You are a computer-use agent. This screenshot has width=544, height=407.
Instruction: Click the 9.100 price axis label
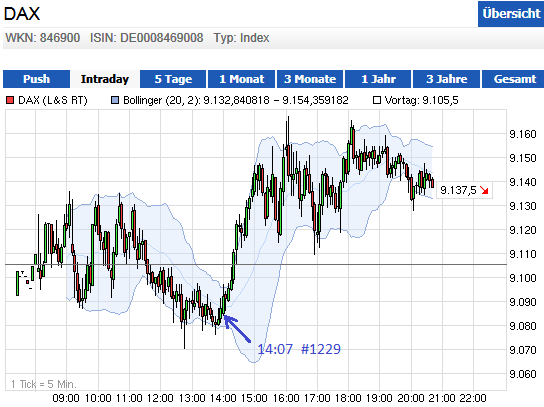(522, 278)
